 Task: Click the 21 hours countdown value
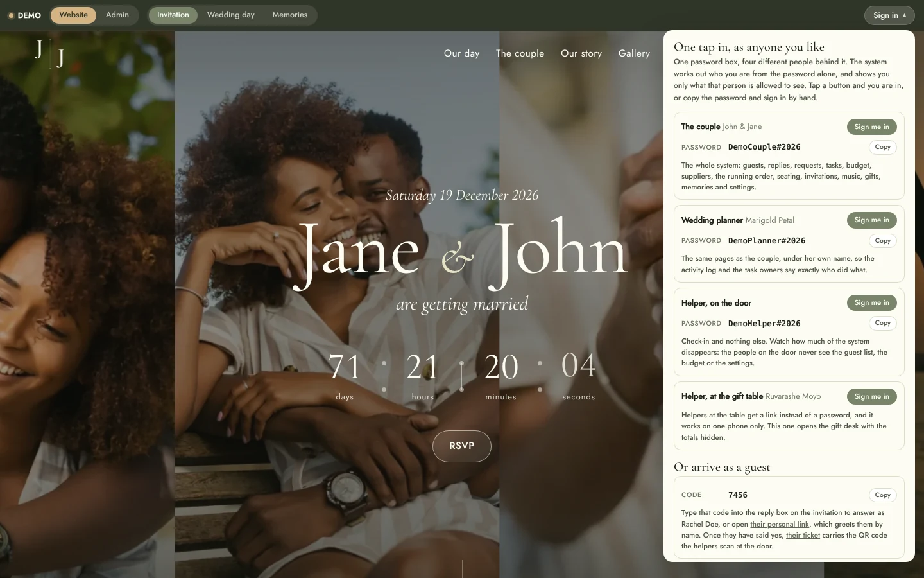[x=423, y=367]
